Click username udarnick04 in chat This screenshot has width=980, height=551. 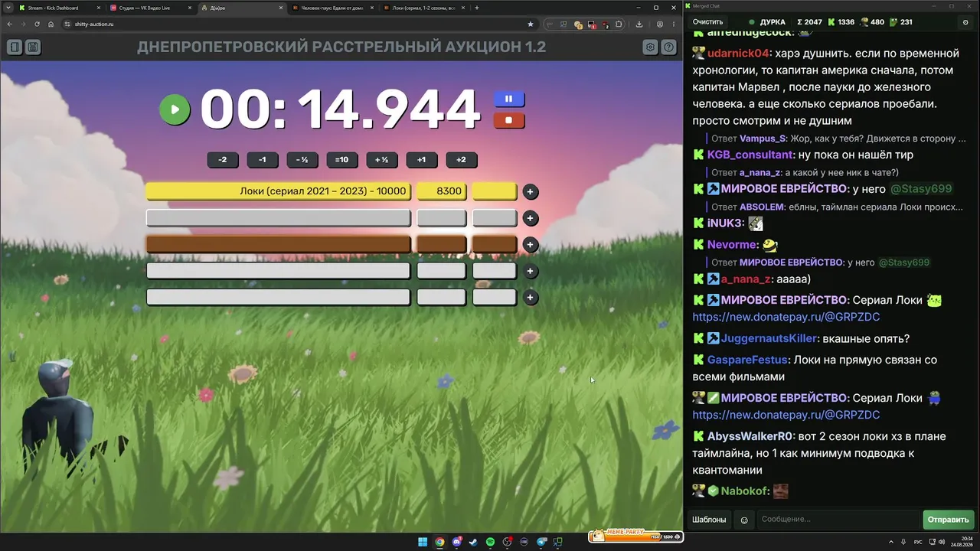pos(738,54)
